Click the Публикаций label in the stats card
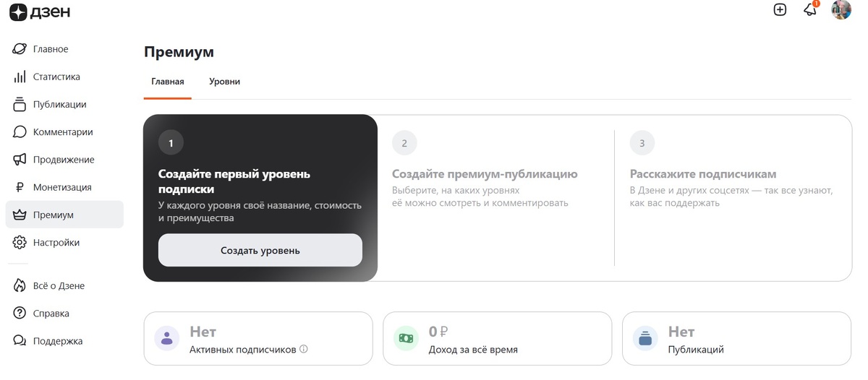 [696, 350]
